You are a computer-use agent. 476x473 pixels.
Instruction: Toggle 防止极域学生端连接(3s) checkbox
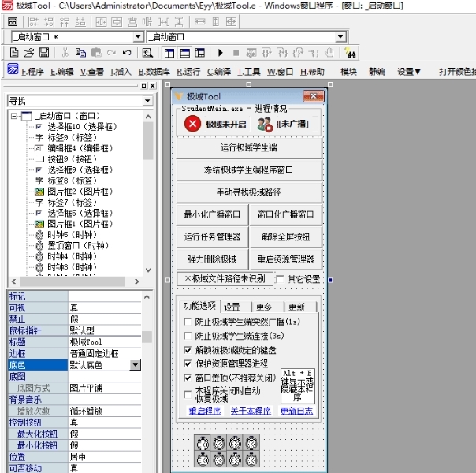pyautogui.click(x=188, y=336)
